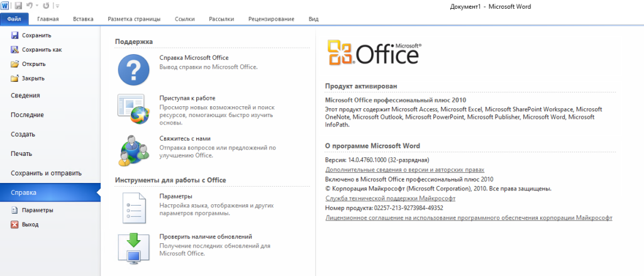Click Инструменты для работы с Office heading
The height and width of the screenshot is (276, 644).
[x=170, y=180]
